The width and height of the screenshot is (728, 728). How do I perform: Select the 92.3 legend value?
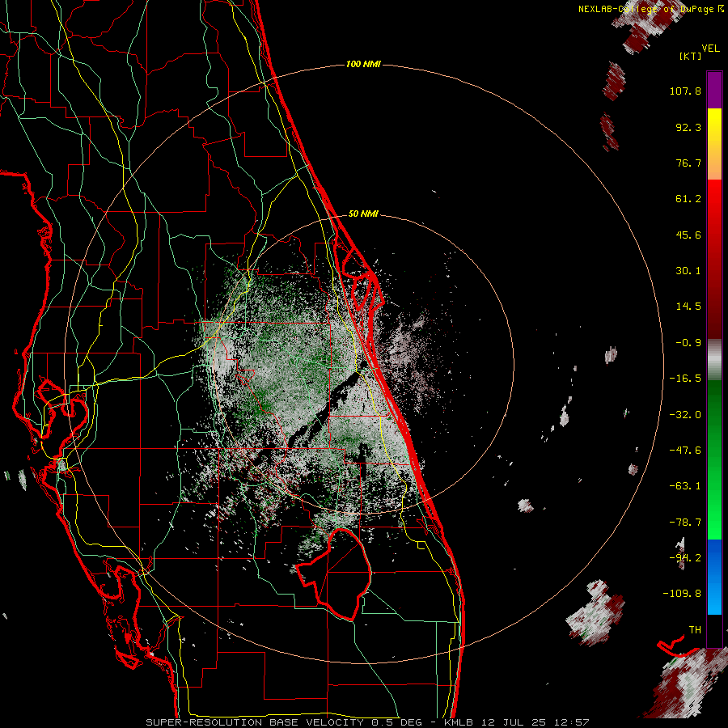[x=688, y=127]
